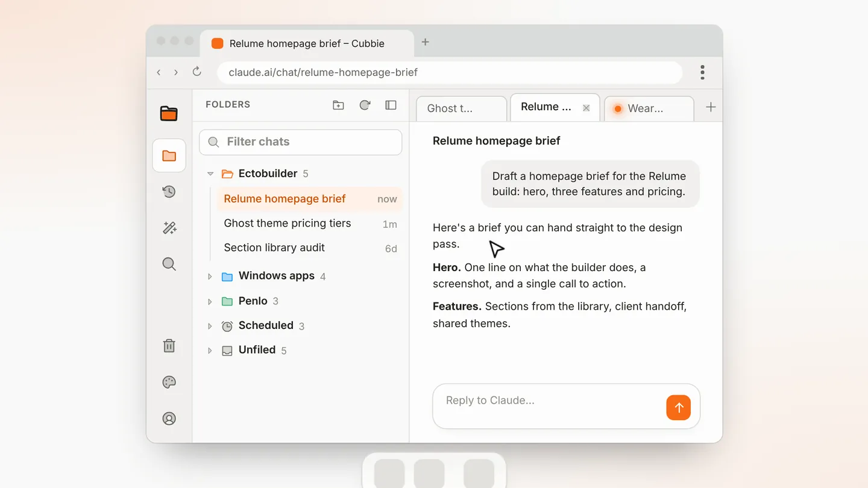Go back in the browser
This screenshot has height=488, width=868.
[x=159, y=72]
